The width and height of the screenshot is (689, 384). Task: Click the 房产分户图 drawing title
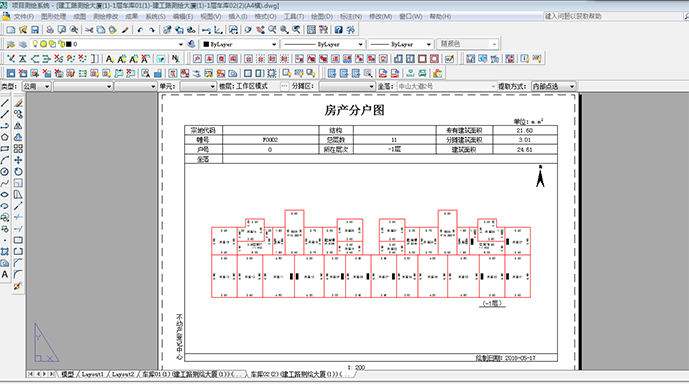pos(354,110)
